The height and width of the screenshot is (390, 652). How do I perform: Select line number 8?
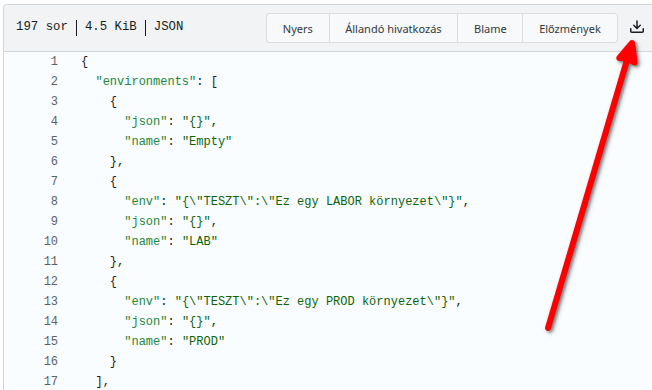54,201
